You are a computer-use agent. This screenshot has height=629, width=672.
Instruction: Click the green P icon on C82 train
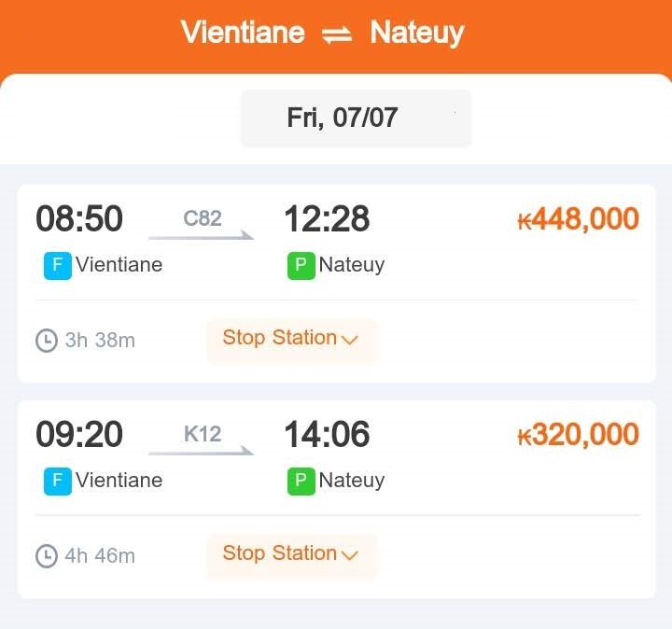[x=301, y=266]
